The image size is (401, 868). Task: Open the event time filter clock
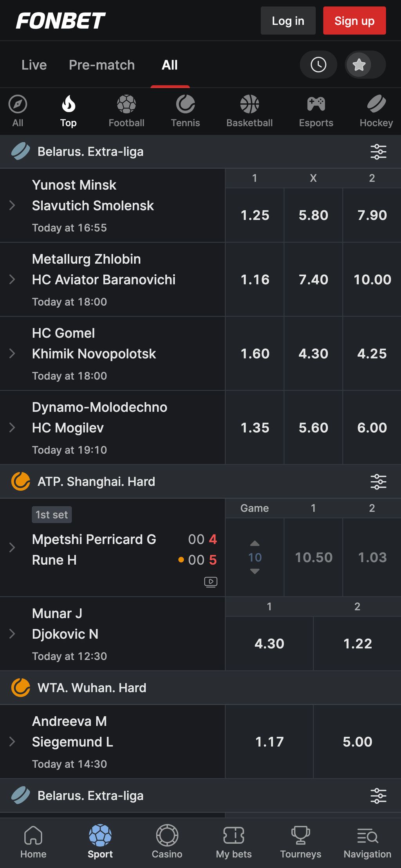[318, 65]
